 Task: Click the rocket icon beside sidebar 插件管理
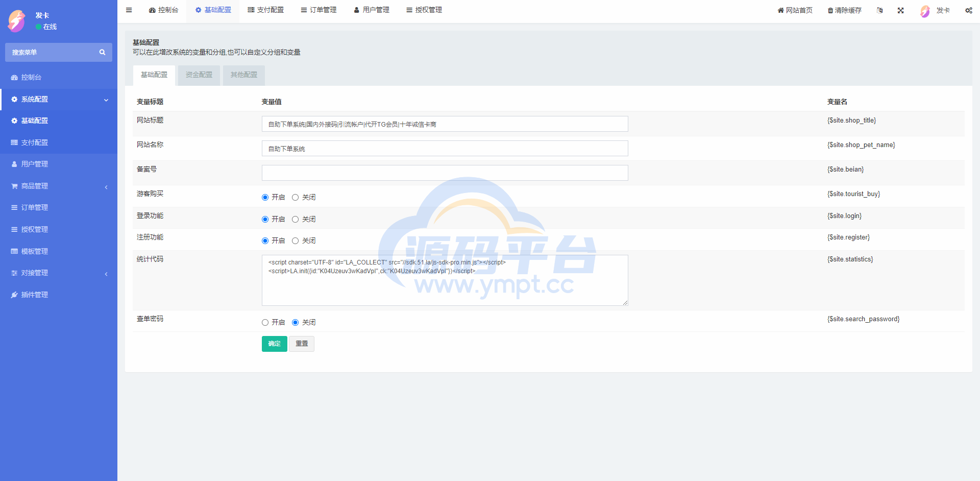click(x=14, y=295)
